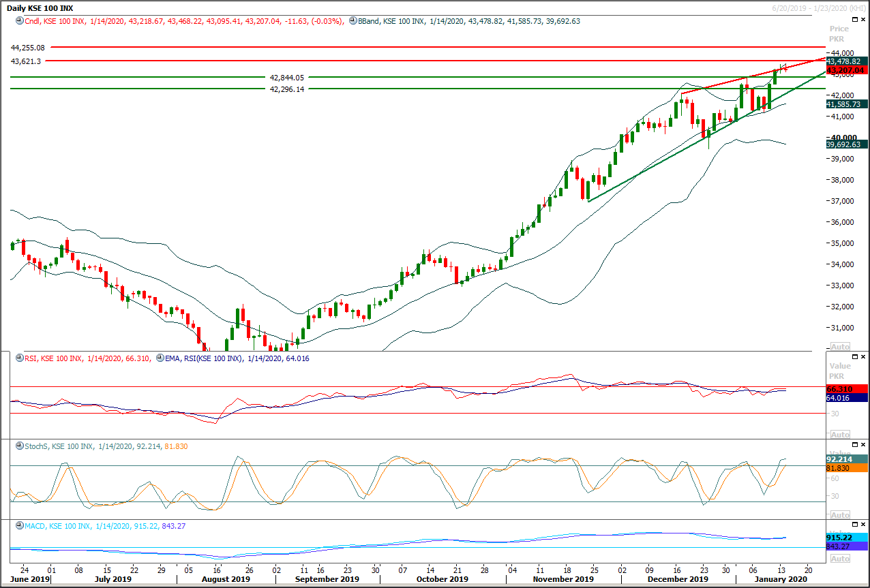Click the Daily KSE 100 INX chart title

coord(40,8)
